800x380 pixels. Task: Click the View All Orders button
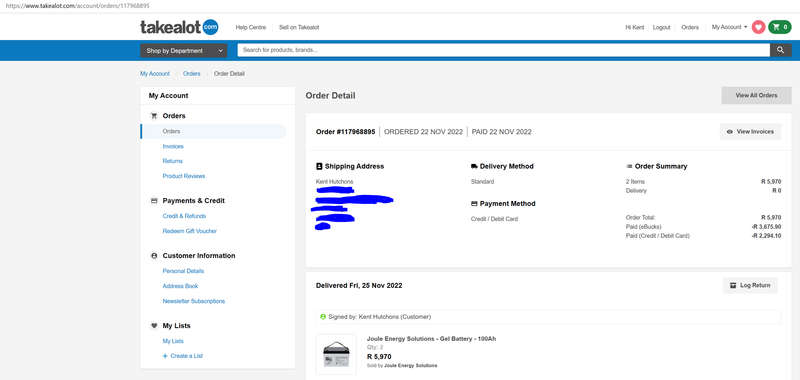point(756,95)
